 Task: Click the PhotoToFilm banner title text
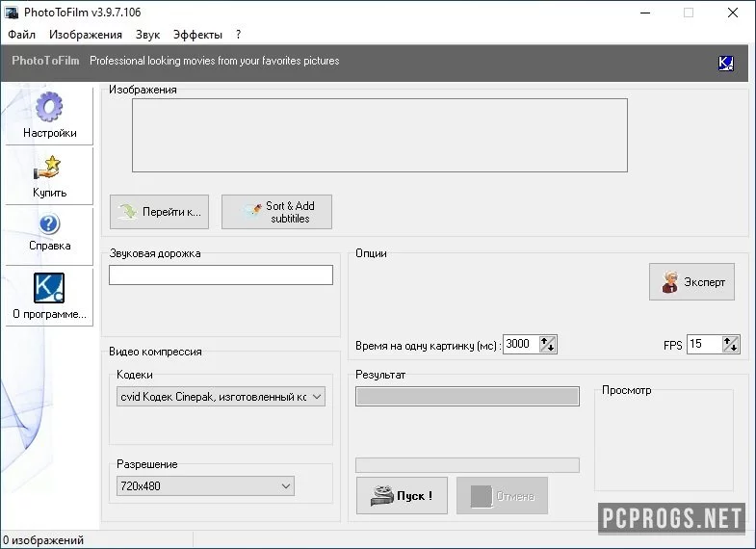[45, 61]
